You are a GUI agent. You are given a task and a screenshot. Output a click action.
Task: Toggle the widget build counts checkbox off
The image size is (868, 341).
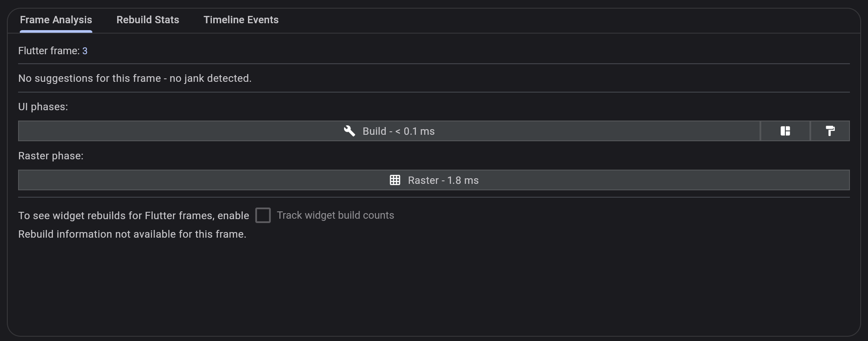click(x=263, y=215)
